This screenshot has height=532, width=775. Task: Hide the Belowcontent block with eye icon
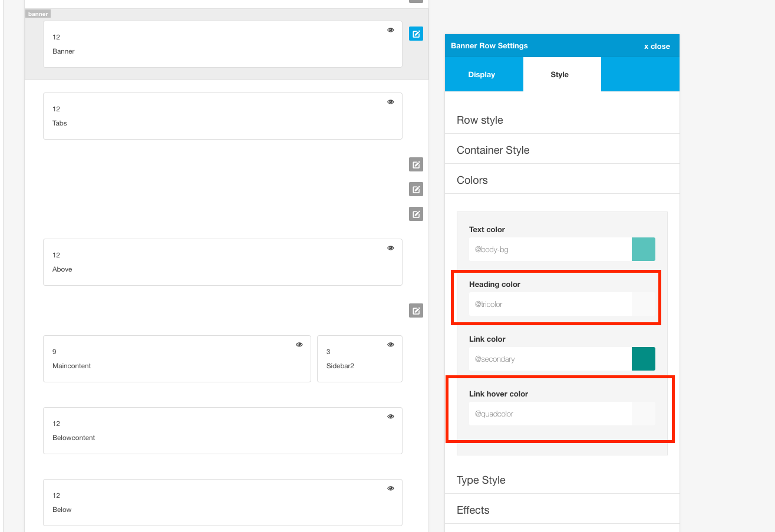390,417
